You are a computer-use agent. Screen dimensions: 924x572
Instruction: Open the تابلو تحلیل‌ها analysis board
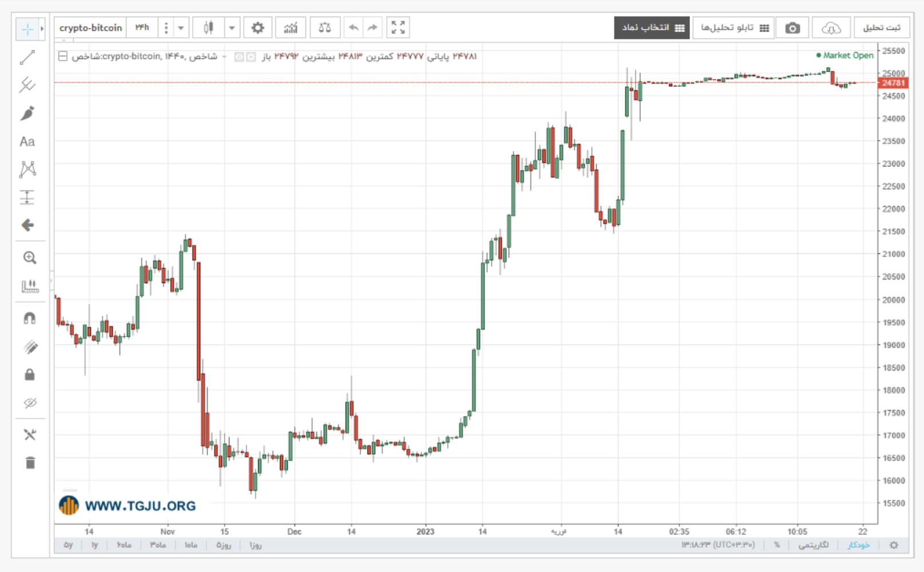click(x=733, y=27)
